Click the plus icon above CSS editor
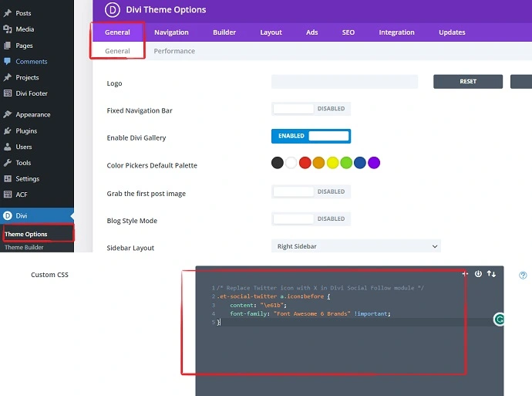The image size is (532, 396). (465, 274)
